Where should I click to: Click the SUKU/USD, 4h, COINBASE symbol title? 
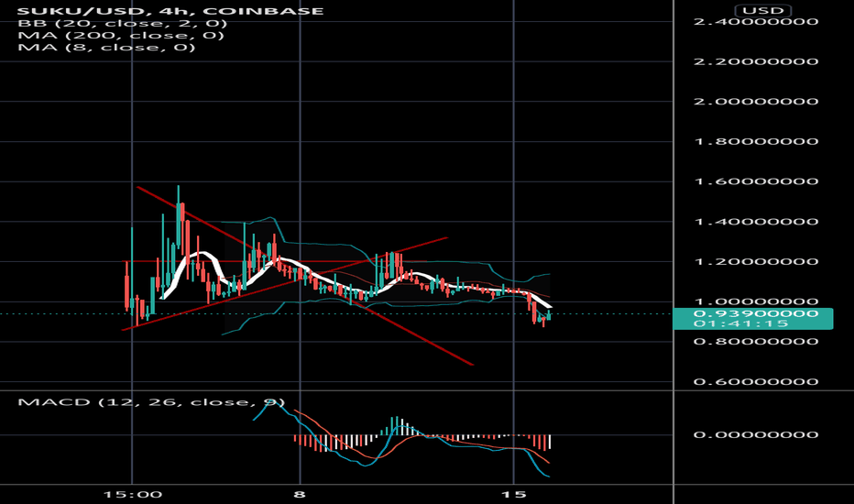point(170,11)
